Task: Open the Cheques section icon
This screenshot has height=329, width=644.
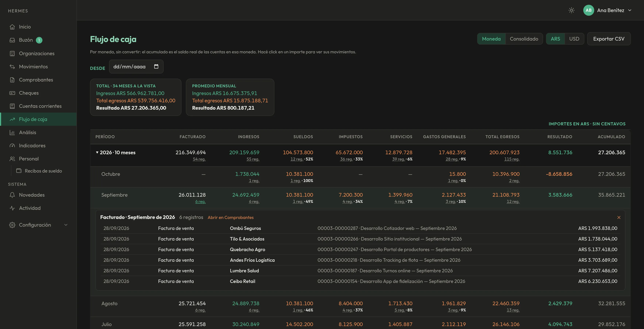Action: click(12, 93)
